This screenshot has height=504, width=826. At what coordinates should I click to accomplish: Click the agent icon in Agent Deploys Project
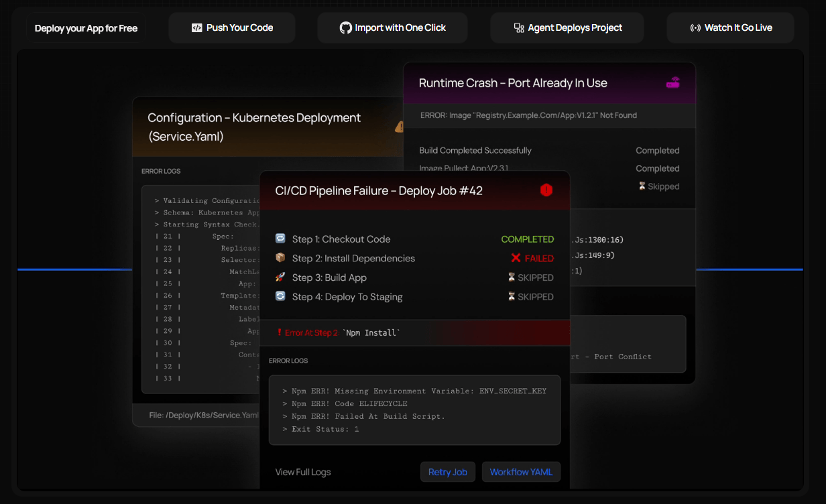(519, 28)
